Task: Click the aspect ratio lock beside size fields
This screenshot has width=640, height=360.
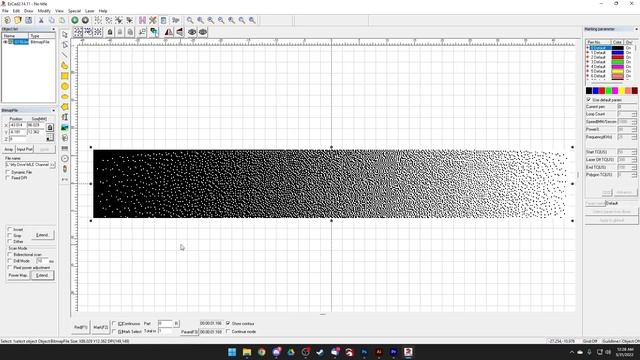Action: pos(50,128)
